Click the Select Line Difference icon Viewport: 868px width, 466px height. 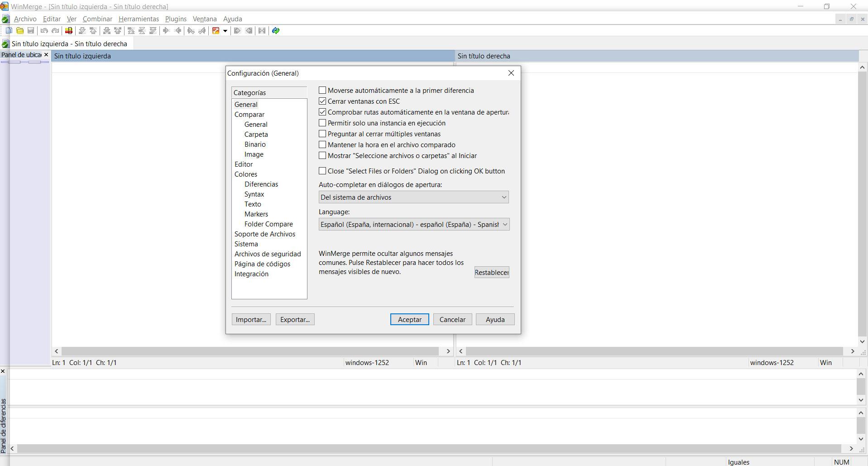(68, 30)
